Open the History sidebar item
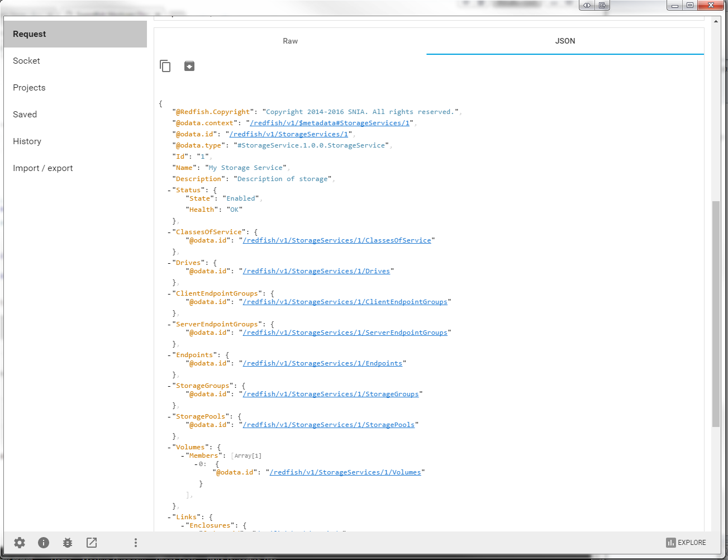 click(27, 141)
